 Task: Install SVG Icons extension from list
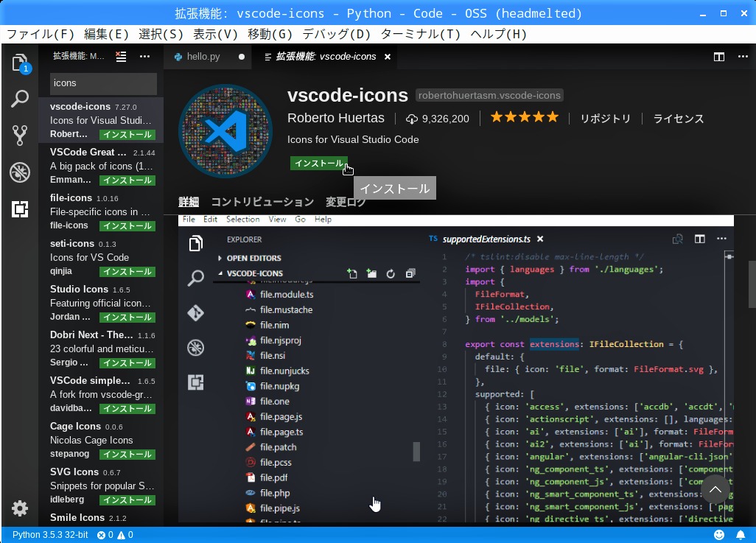click(x=127, y=500)
